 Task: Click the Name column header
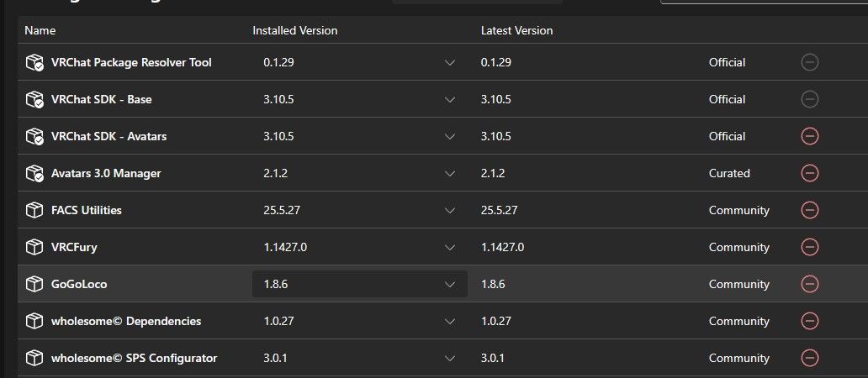40,30
